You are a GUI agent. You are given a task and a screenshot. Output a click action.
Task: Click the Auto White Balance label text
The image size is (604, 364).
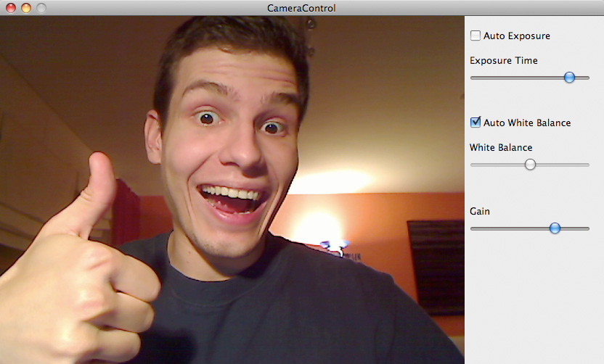526,123
